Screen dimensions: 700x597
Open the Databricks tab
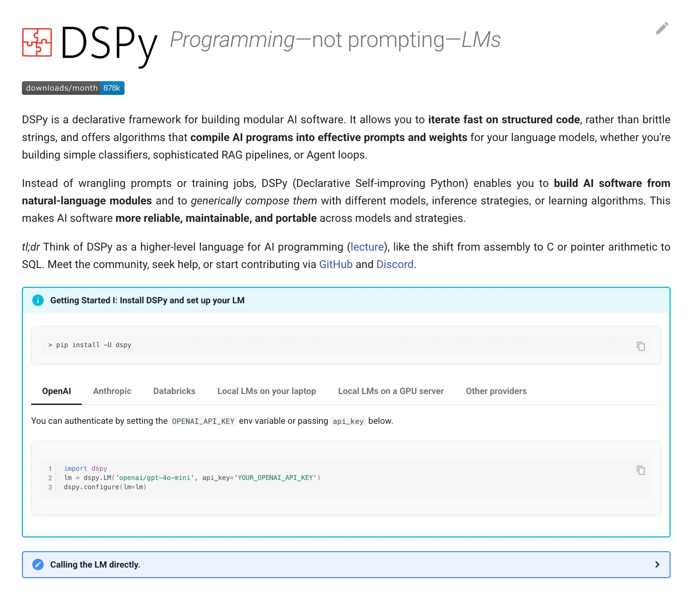pos(174,391)
